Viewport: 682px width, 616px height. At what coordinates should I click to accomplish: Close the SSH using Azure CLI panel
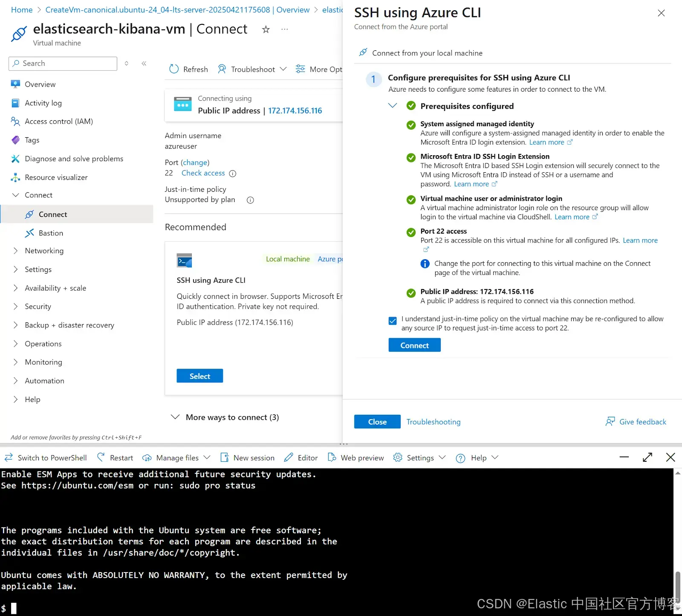pyautogui.click(x=661, y=13)
